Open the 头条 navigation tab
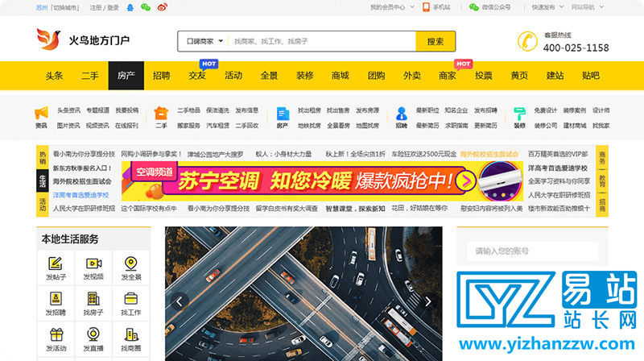 point(54,76)
